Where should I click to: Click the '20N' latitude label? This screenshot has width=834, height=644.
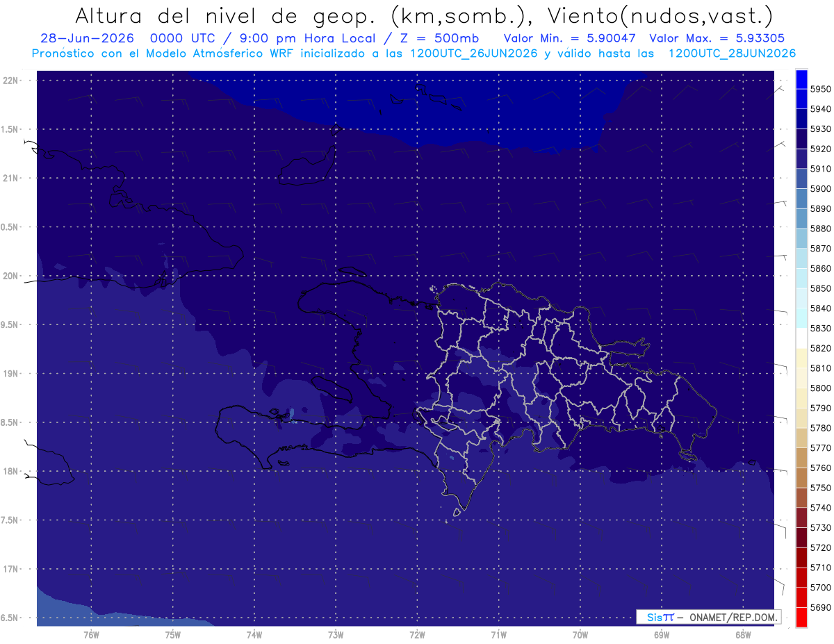pyautogui.click(x=10, y=276)
